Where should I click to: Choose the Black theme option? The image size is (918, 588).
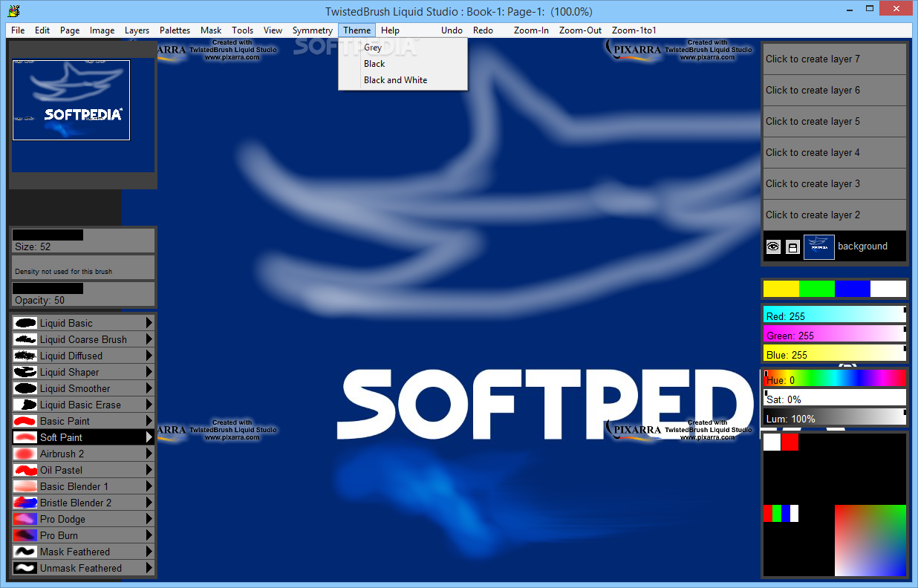pyautogui.click(x=403, y=64)
